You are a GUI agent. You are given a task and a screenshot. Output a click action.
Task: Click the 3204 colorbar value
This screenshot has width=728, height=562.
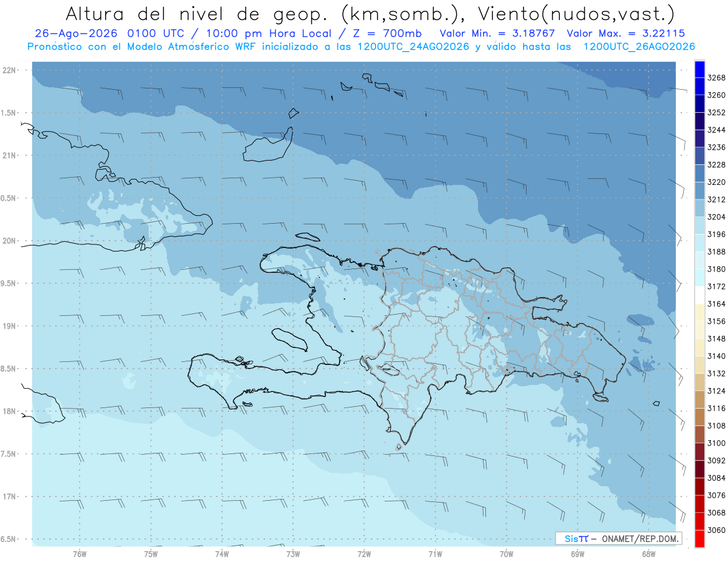coord(716,216)
